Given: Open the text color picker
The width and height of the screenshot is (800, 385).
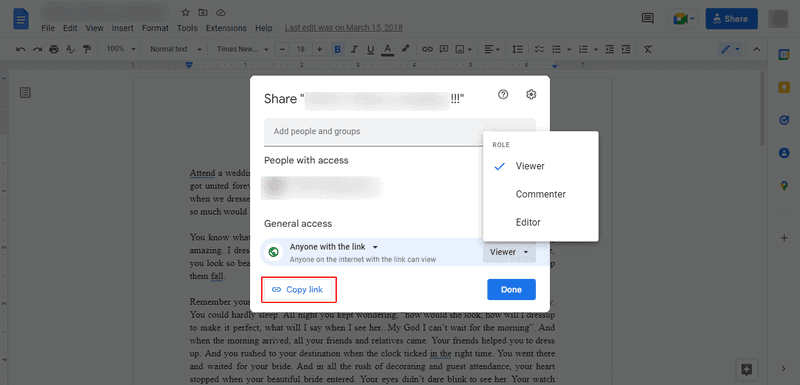Looking at the screenshot, I should 388,49.
